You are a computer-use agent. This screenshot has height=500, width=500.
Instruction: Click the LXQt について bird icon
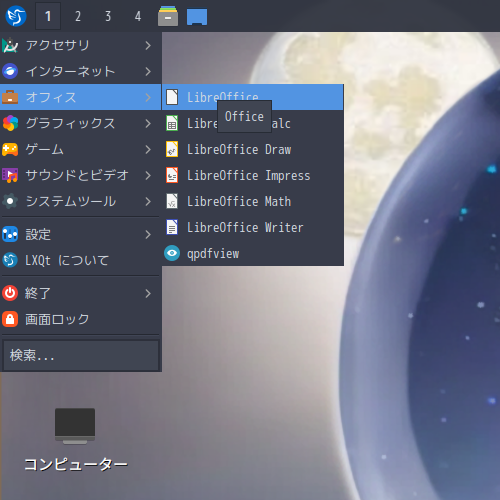click(10, 260)
